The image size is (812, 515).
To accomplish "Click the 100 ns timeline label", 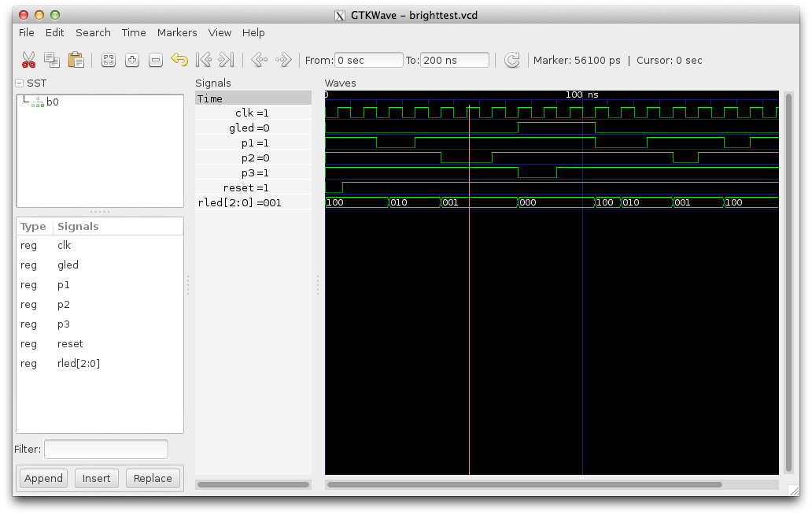I will tap(582, 94).
